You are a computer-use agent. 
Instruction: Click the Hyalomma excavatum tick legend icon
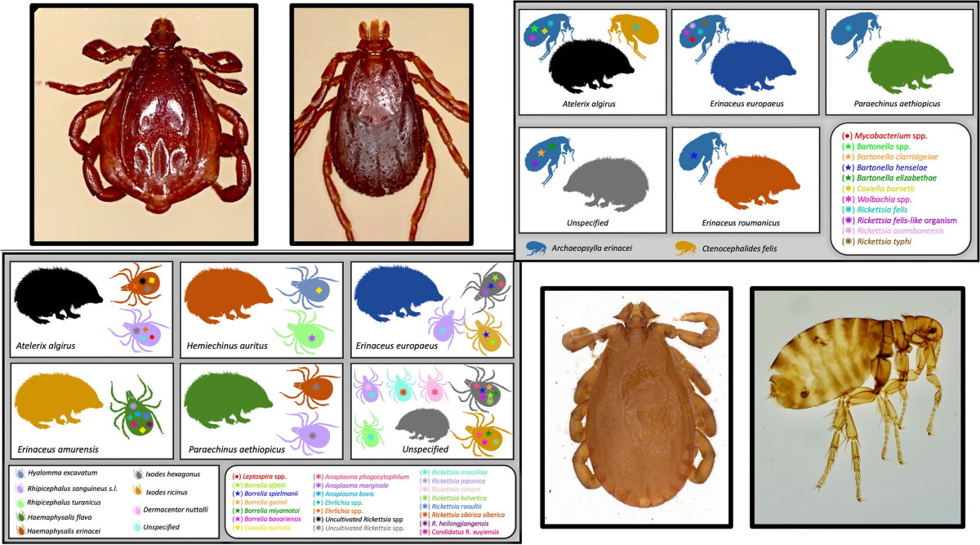pos(20,474)
